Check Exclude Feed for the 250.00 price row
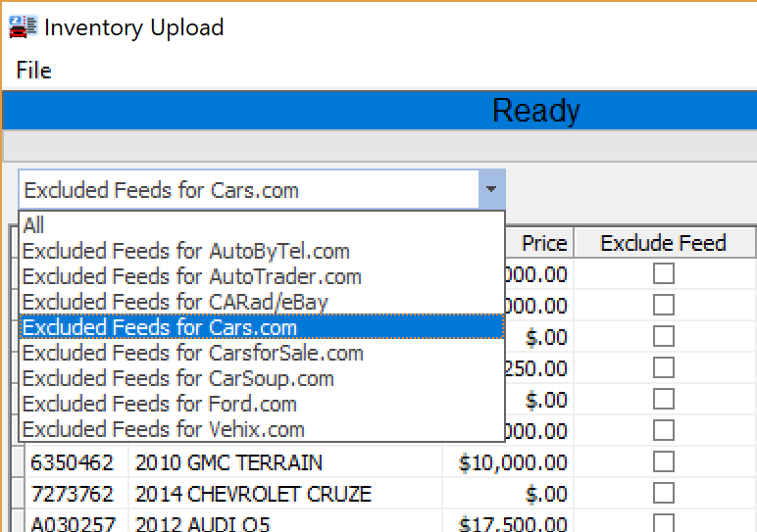Viewport: 757px width, 532px height. tap(664, 367)
